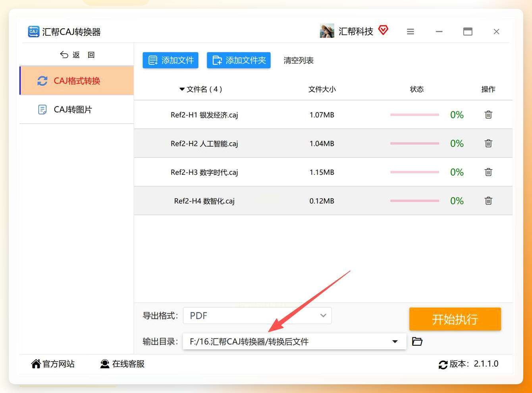This screenshot has width=532, height=393.
Task: Click the progress bar for Ref2-H1 银发经济.caj
Action: point(414,115)
